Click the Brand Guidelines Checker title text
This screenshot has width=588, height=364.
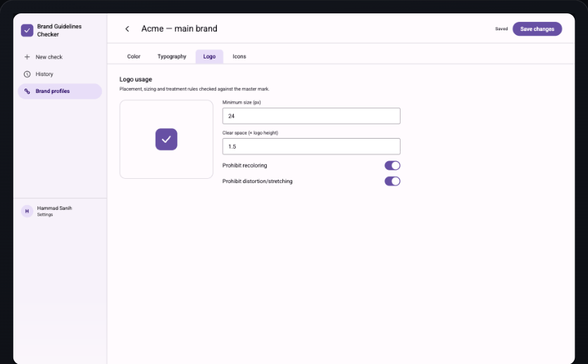(x=59, y=30)
